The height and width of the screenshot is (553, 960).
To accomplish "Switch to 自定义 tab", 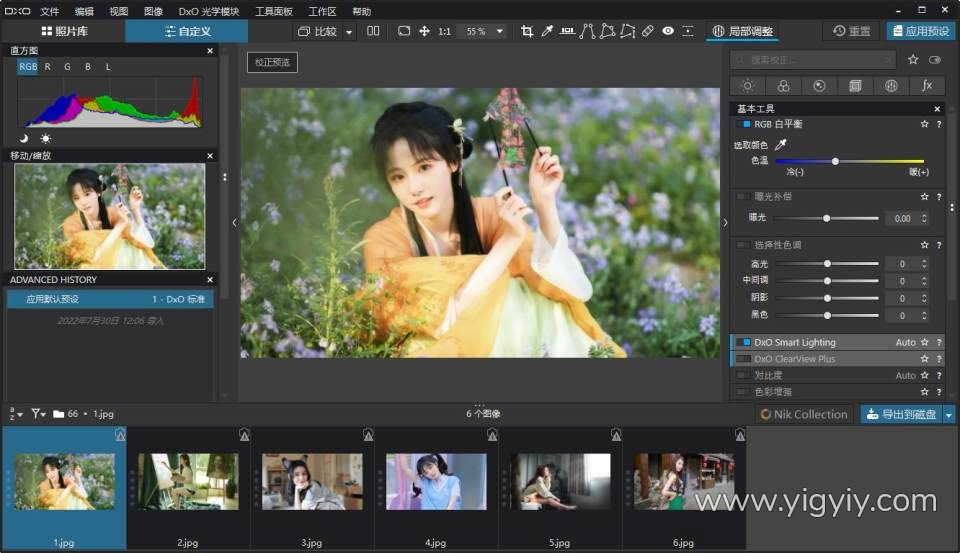I will (x=187, y=31).
